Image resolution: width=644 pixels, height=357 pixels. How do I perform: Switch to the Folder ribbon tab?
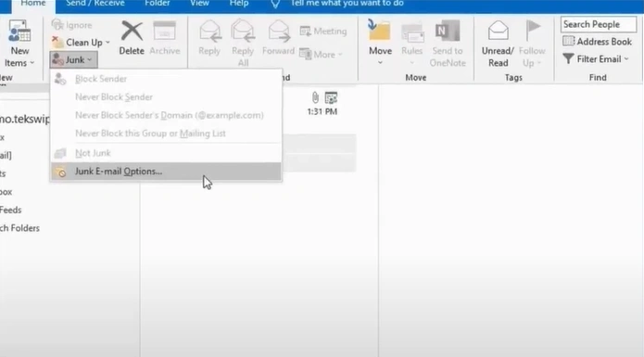tap(158, 4)
